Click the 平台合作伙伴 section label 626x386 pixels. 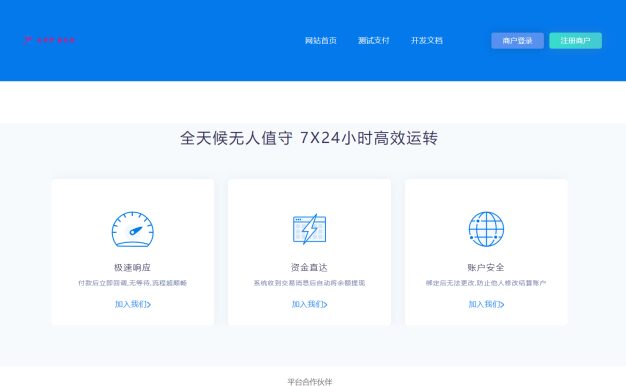click(309, 382)
